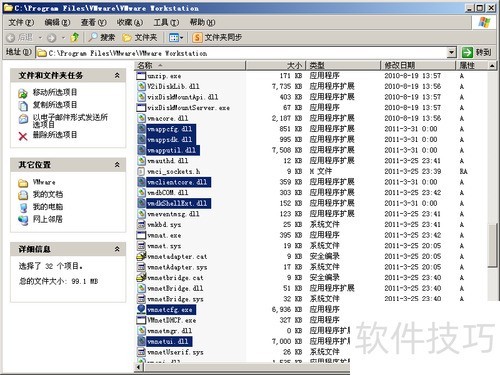The width and height of the screenshot is (500, 375).
Task: Click the VMnetDHCP.exe file name
Action: [172, 320]
